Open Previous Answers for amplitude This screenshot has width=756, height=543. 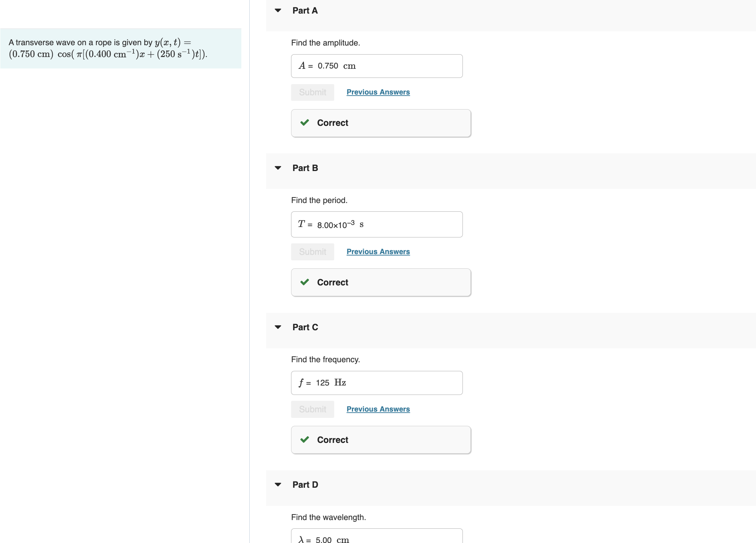coord(378,92)
